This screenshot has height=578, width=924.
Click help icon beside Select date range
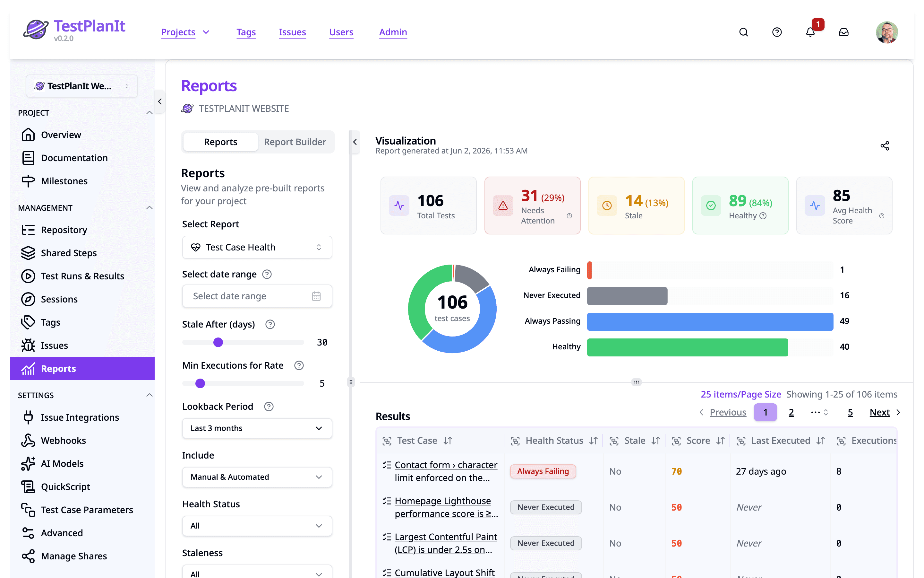[267, 274]
